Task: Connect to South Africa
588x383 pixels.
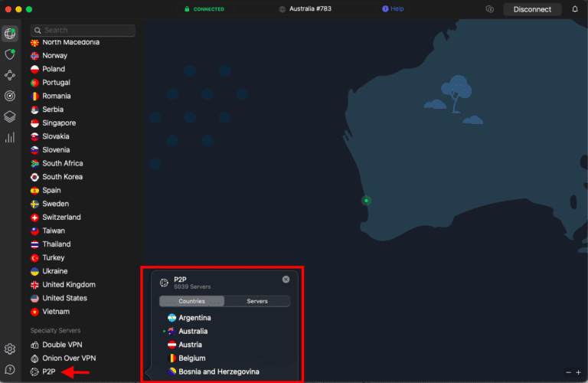Action: 63,164
